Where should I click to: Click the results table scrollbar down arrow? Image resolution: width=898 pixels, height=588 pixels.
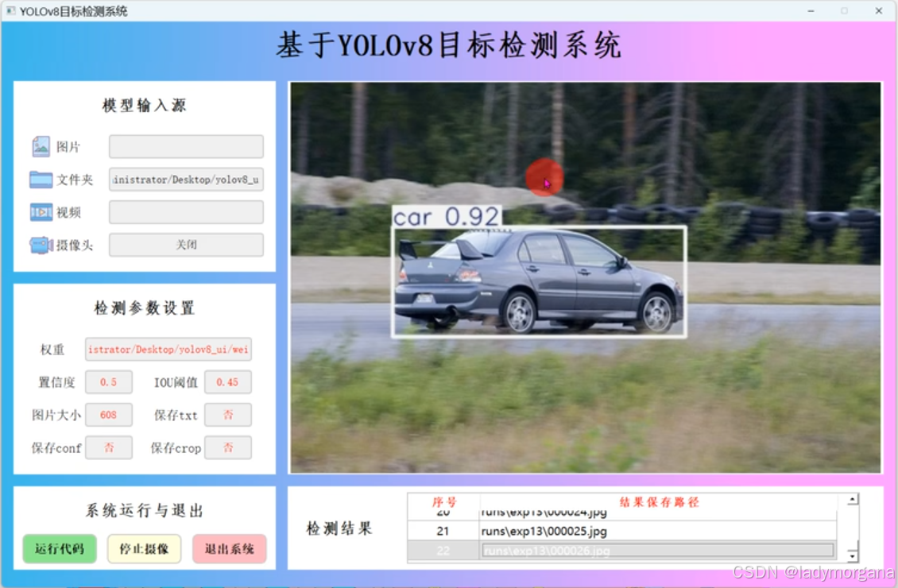(x=851, y=555)
